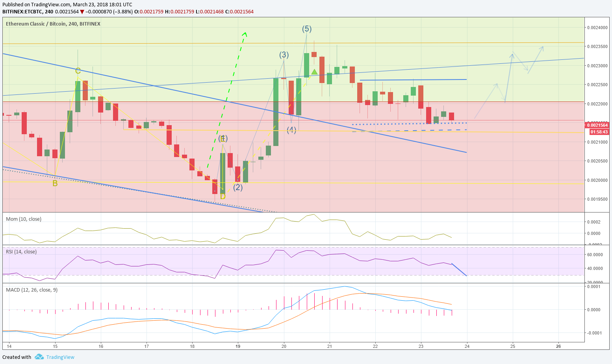Click the 0.0023000 price axis label
The height and width of the screenshot is (364, 612).
point(597,66)
